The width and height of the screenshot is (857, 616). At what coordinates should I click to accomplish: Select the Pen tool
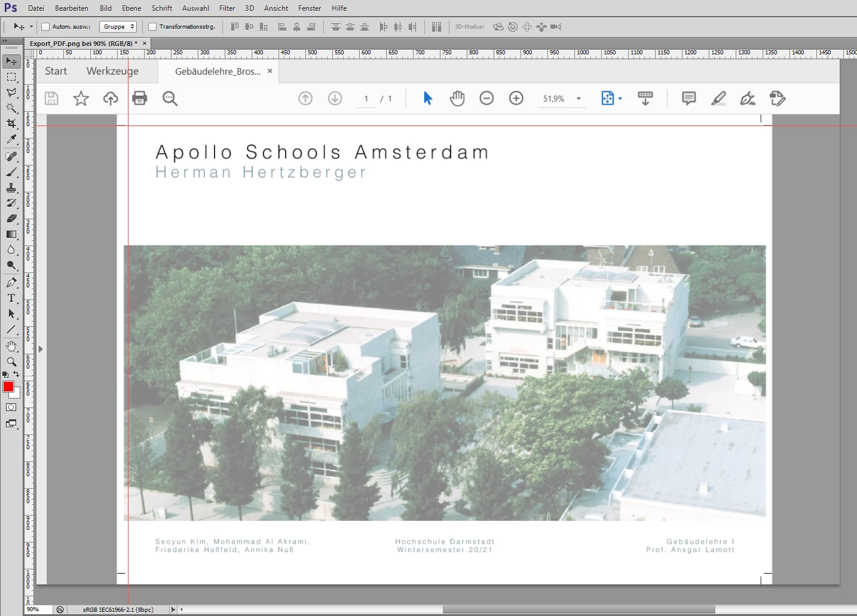point(11,283)
